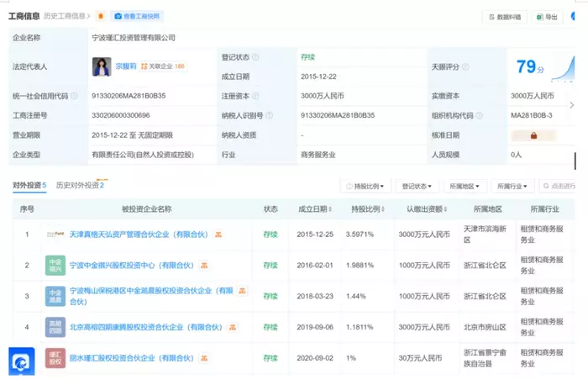Expand the 登记状态 filter dropdown
Screen dimensions: 588x380
click(x=415, y=186)
